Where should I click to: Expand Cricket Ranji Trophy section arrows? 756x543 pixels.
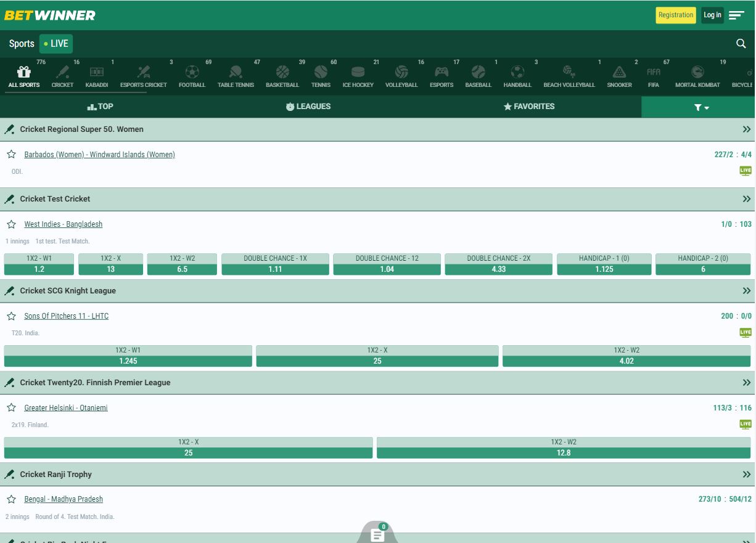[747, 475]
